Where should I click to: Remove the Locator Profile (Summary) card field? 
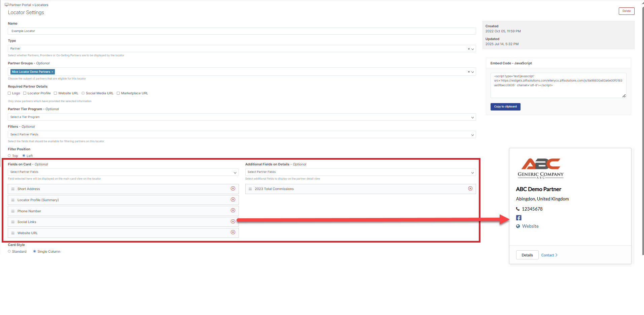coord(233,200)
